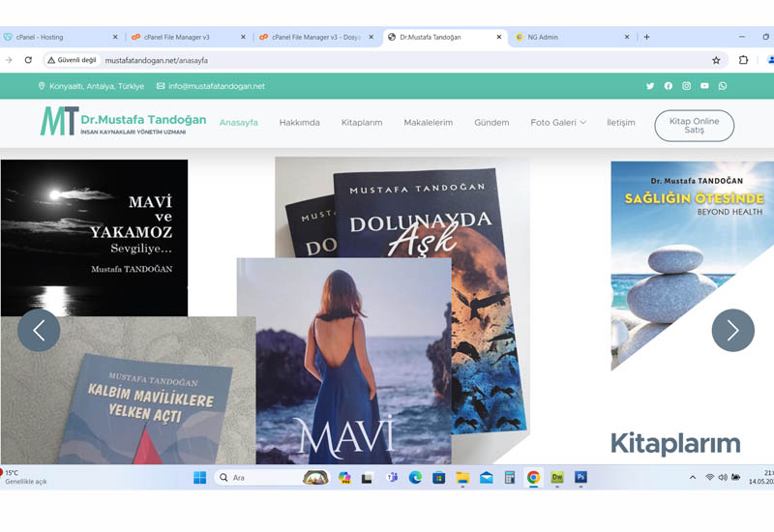Open the Instagram social icon
The image size is (774, 532).
tap(686, 86)
